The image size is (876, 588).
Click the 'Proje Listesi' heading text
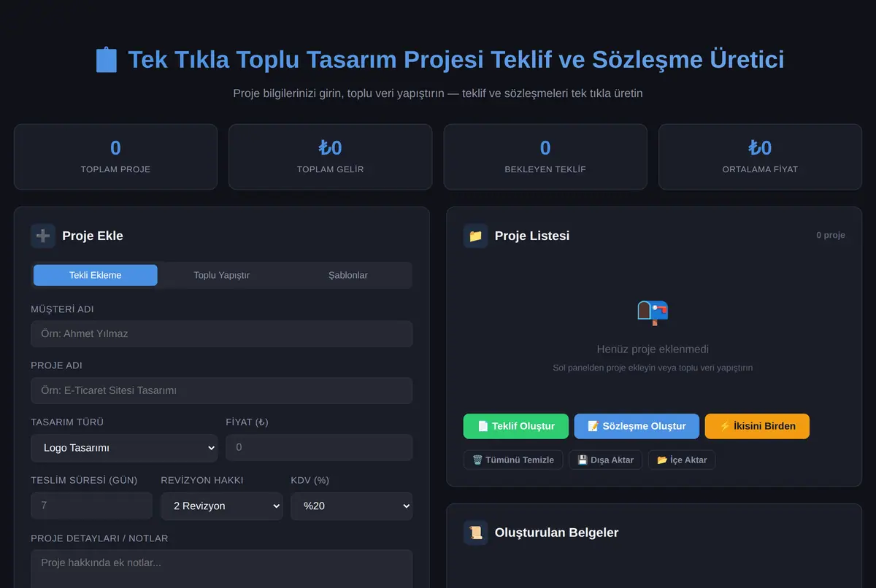pyautogui.click(x=532, y=236)
